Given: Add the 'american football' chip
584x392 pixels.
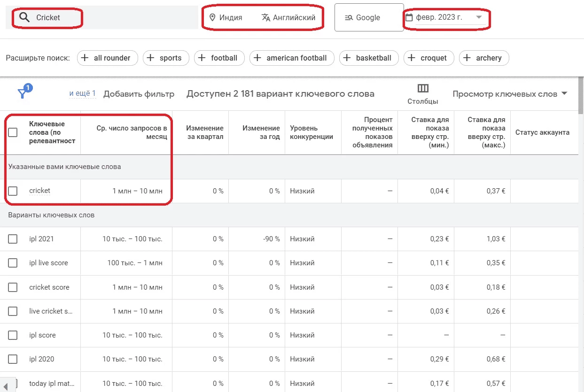Looking at the screenshot, I should (x=292, y=58).
